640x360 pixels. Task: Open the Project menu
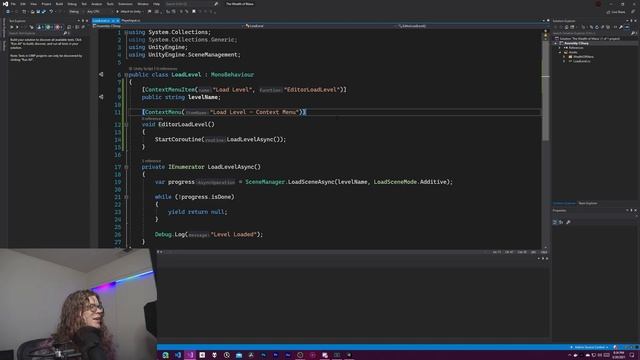pyautogui.click(x=46, y=4)
